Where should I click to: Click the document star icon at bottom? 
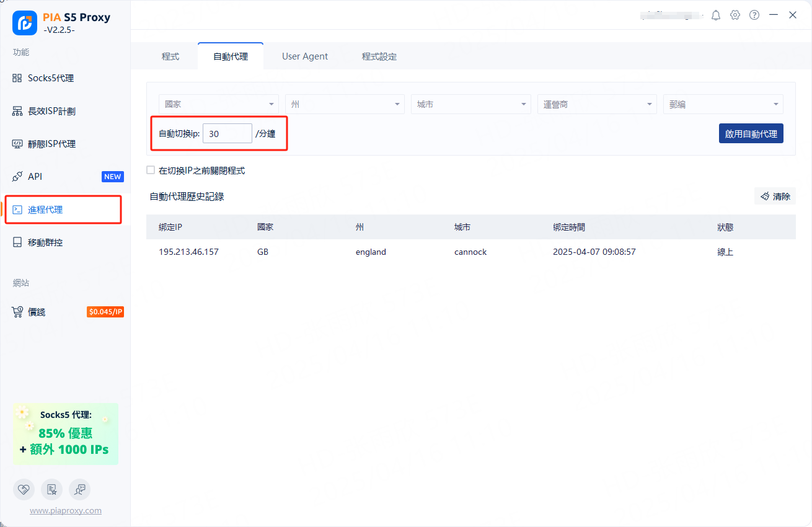tap(52, 489)
